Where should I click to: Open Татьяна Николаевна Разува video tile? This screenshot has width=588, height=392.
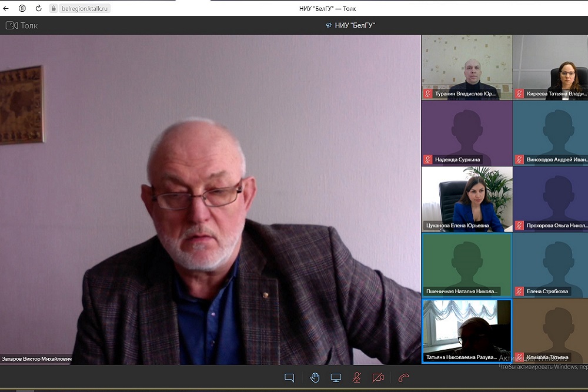click(467, 330)
